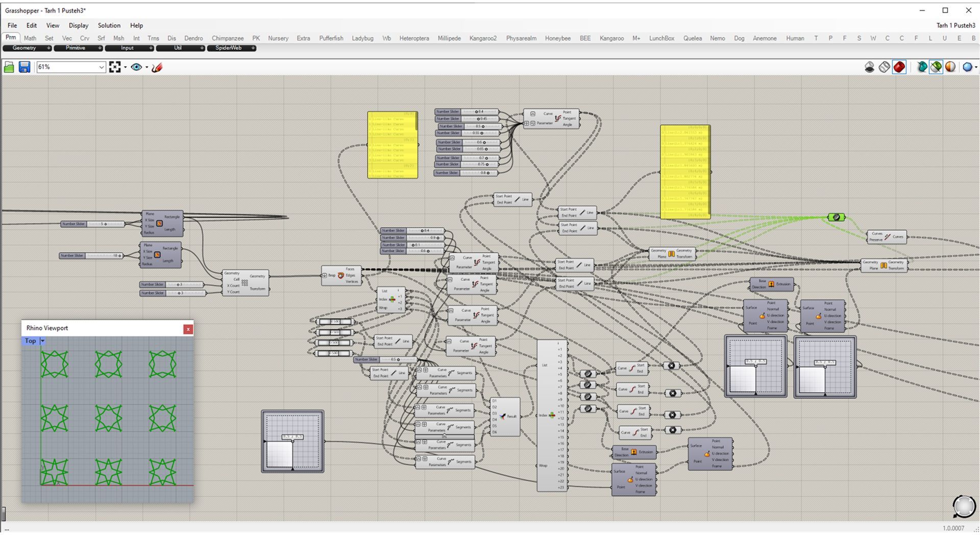Image resolution: width=980 pixels, height=535 pixels.
Task: Toggle the preview named views eye icon
Action: click(x=136, y=67)
